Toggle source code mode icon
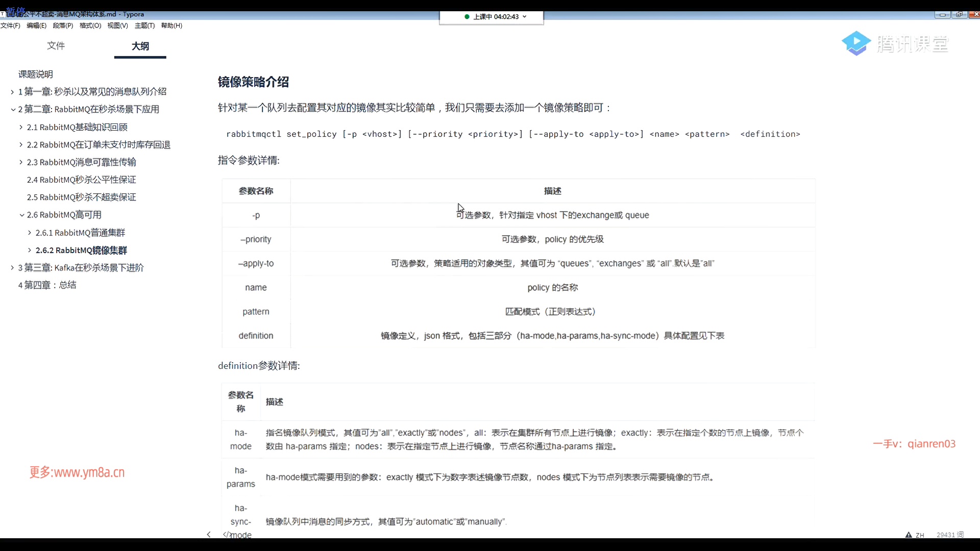The image size is (980, 551). click(227, 534)
